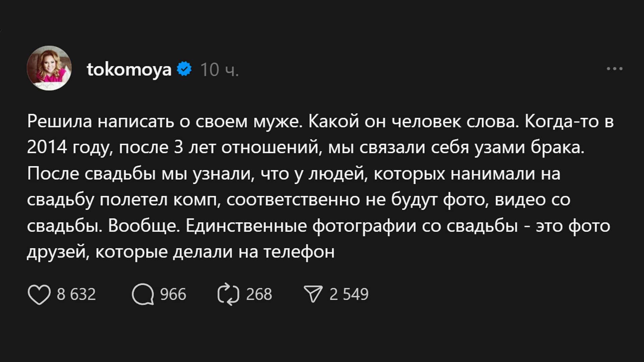Click the "10 ч." post timestamp

point(219,70)
